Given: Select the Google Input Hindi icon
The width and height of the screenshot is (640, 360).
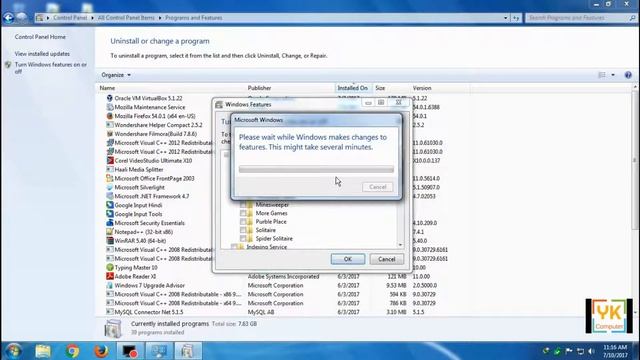Looking at the screenshot, I should pos(109,205).
